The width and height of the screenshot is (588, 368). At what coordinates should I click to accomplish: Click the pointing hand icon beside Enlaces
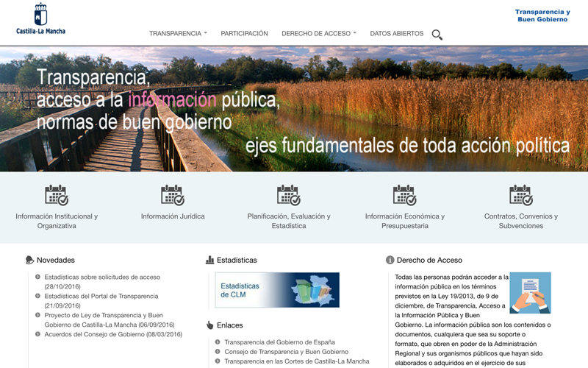pos(209,325)
